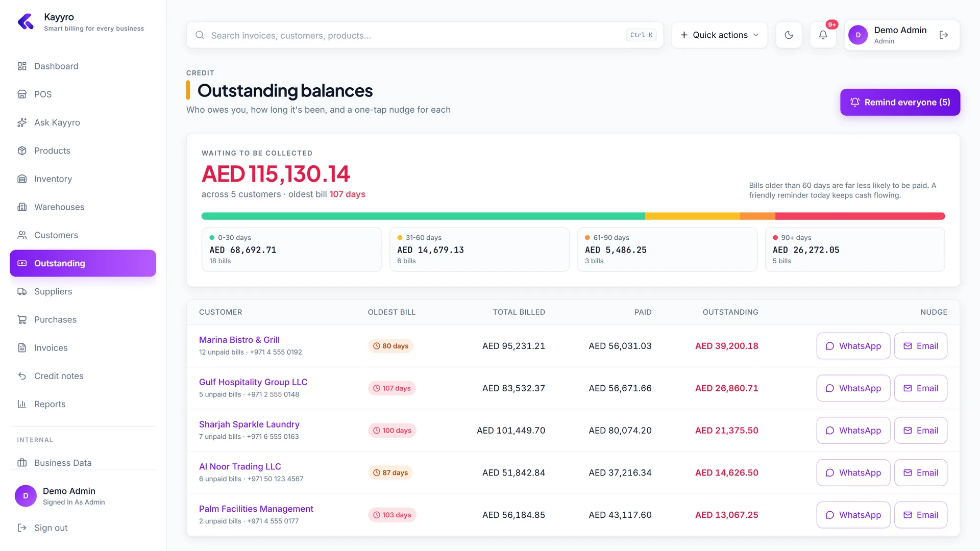Viewport: 980px width, 551px height.
Task: Click the POS storefront icon
Action: point(22,94)
